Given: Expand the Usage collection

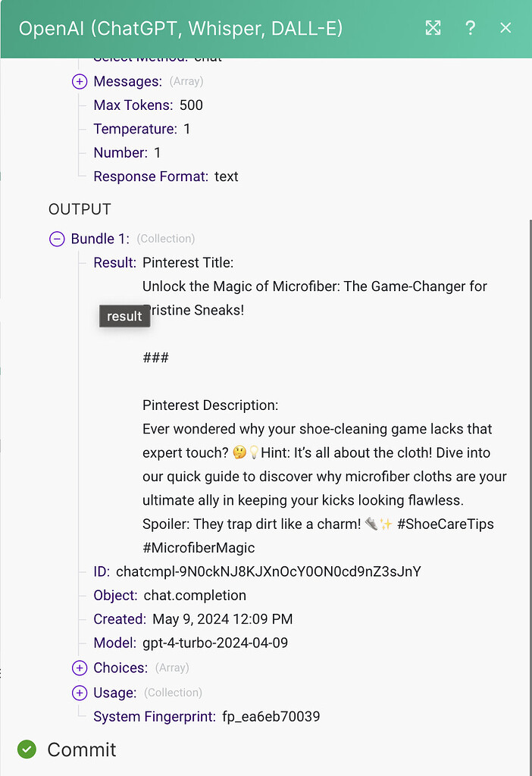Looking at the screenshot, I should (x=80, y=693).
